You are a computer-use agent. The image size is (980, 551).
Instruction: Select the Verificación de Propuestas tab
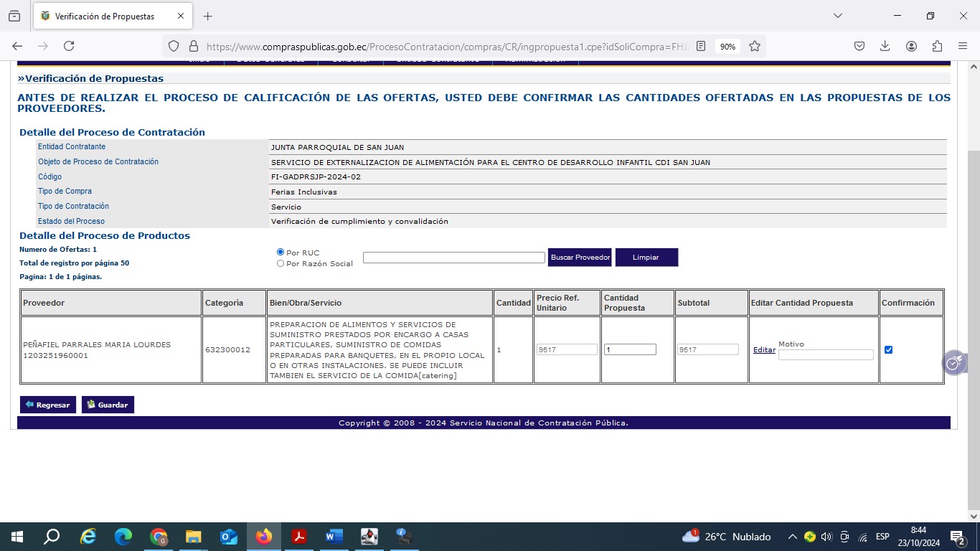(x=104, y=16)
